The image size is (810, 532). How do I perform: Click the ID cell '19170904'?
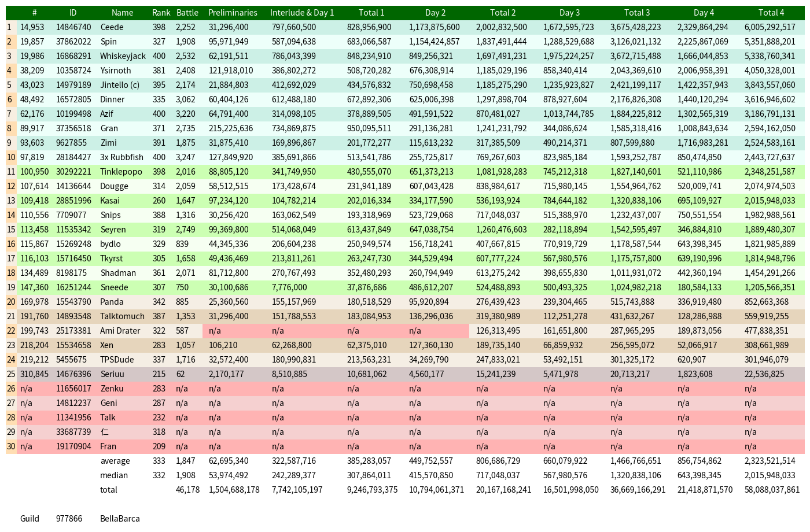click(73, 446)
